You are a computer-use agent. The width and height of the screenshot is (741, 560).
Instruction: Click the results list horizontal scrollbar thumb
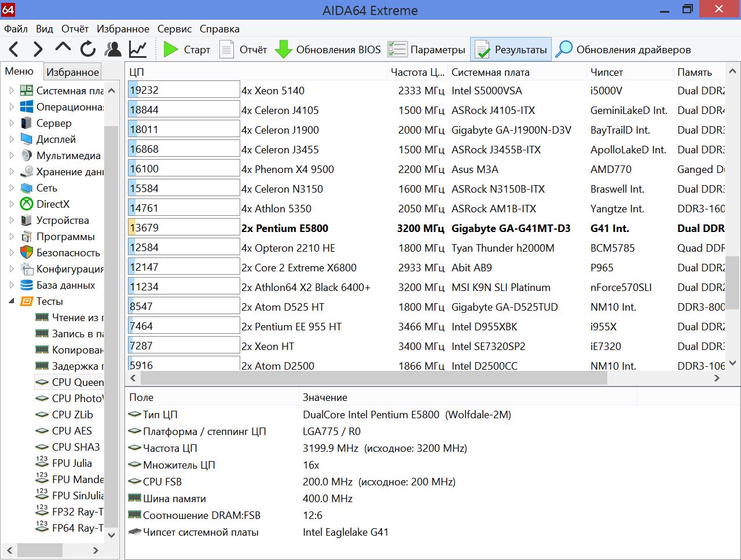pyautogui.click(x=373, y=378)
